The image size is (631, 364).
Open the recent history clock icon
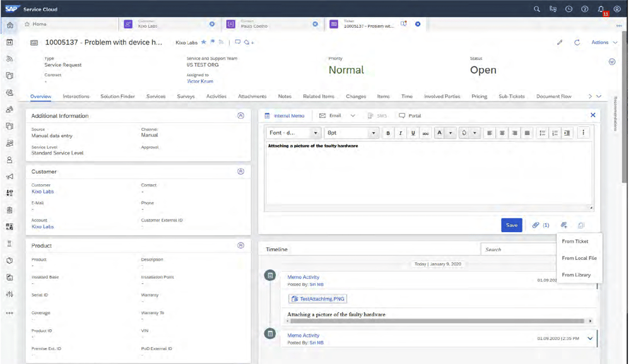569,9
